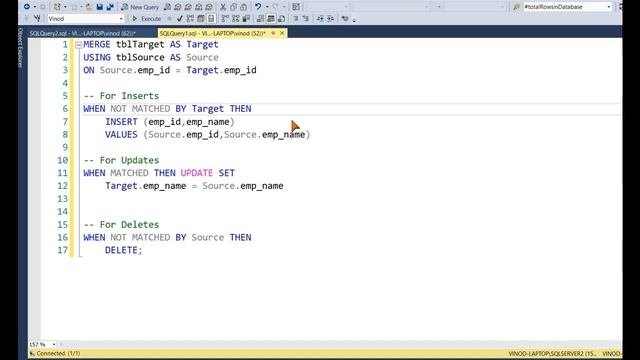Switch to Results to Text
Image resolution: width=640 pixels, height=360 pixels.
260,19
